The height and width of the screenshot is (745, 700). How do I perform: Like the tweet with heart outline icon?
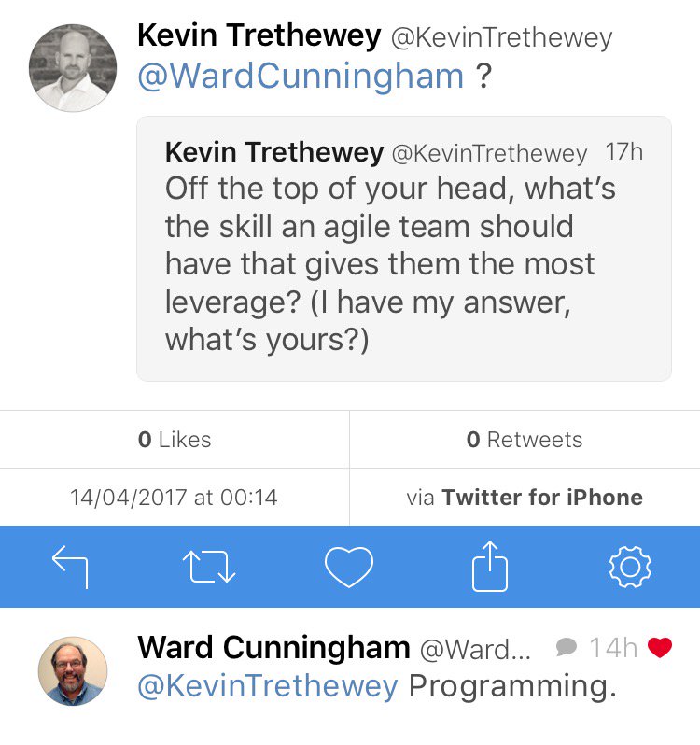tap(349, 567)
